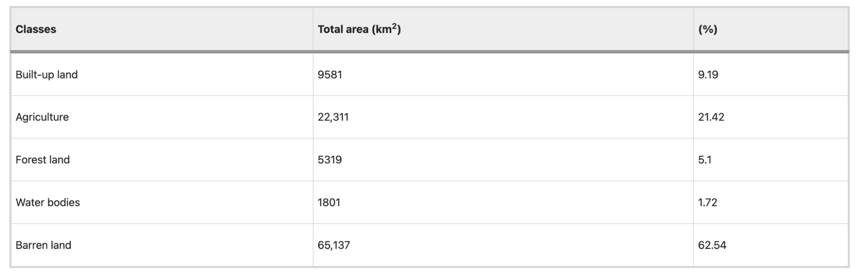Click the Classes column header
This screenshot has width=868, height=278.
click(x=36, y=29)
